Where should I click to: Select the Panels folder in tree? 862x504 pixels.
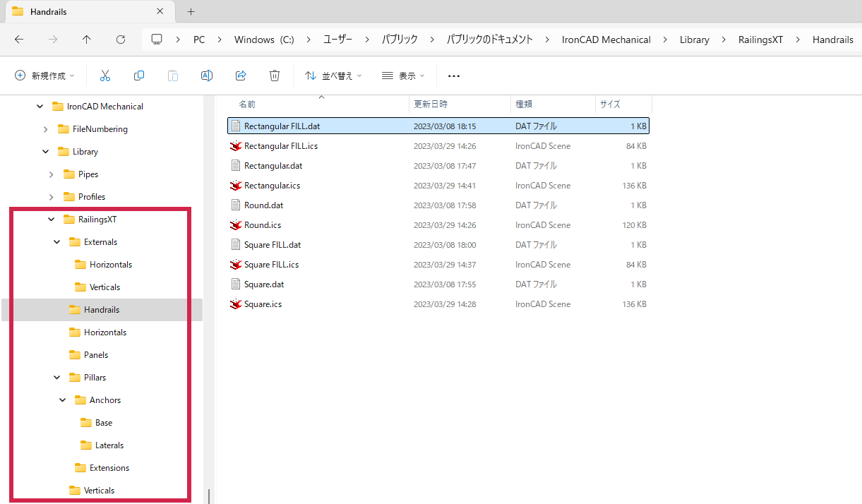(96, 355)
